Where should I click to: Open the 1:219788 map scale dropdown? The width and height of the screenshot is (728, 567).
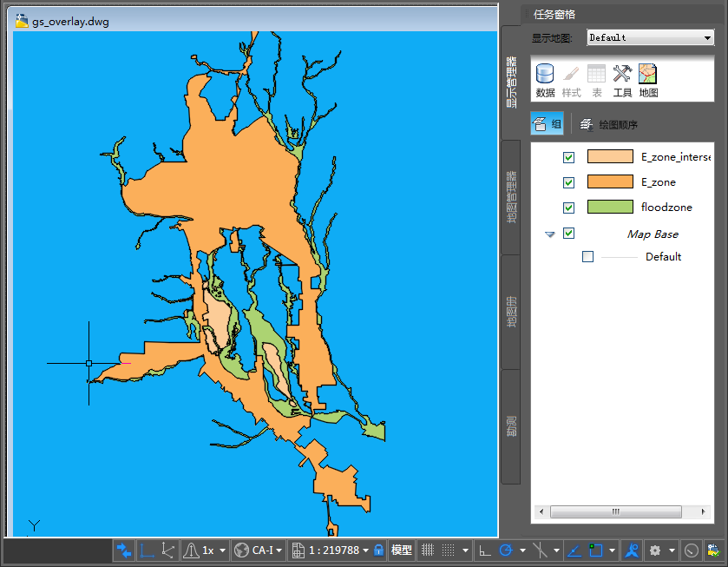[x=365, y=551]
